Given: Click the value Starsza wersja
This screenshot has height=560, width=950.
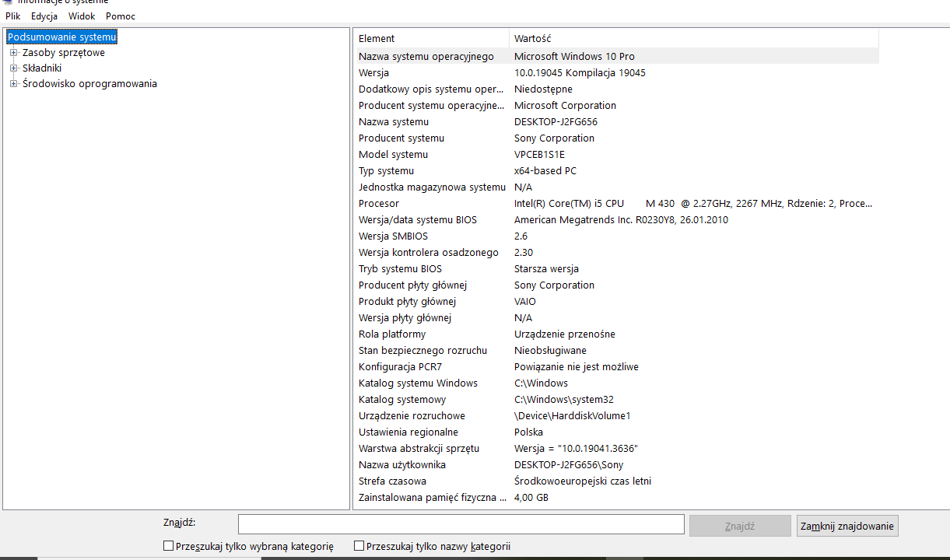Looking at the screenshot, I should pos(546,268).
